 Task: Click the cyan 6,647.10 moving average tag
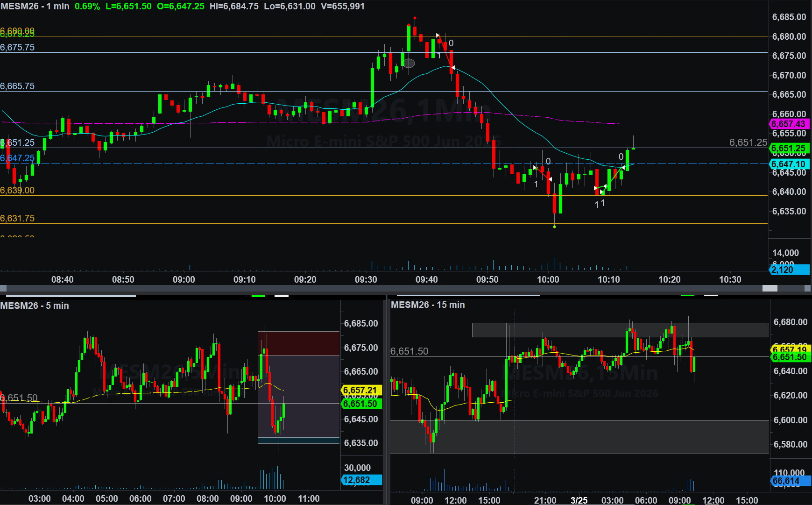click(788, 164)
